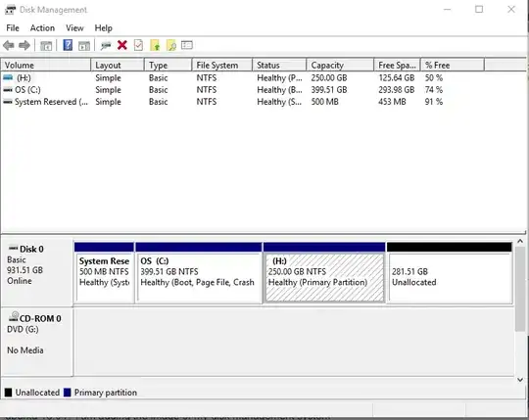Select the OS (C:) volume row name
This screenshot has height=420, width=529.
coord(27,90)
